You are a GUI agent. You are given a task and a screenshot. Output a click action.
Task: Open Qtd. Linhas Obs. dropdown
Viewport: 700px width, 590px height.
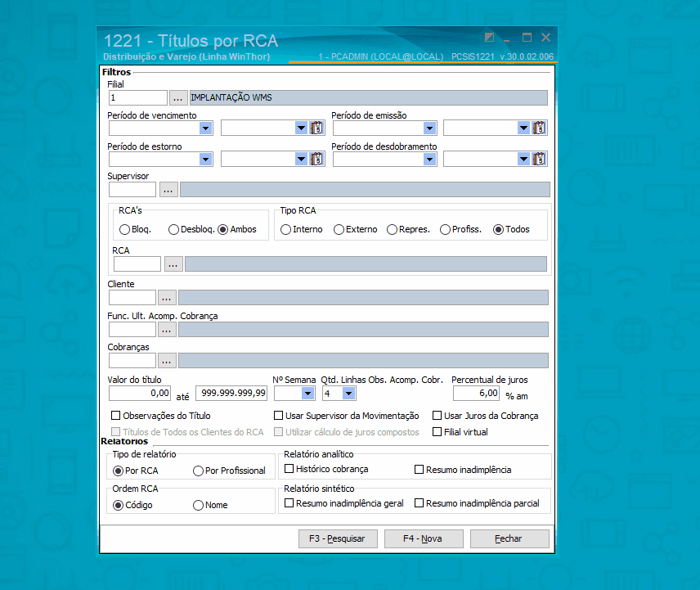[348, 394]
